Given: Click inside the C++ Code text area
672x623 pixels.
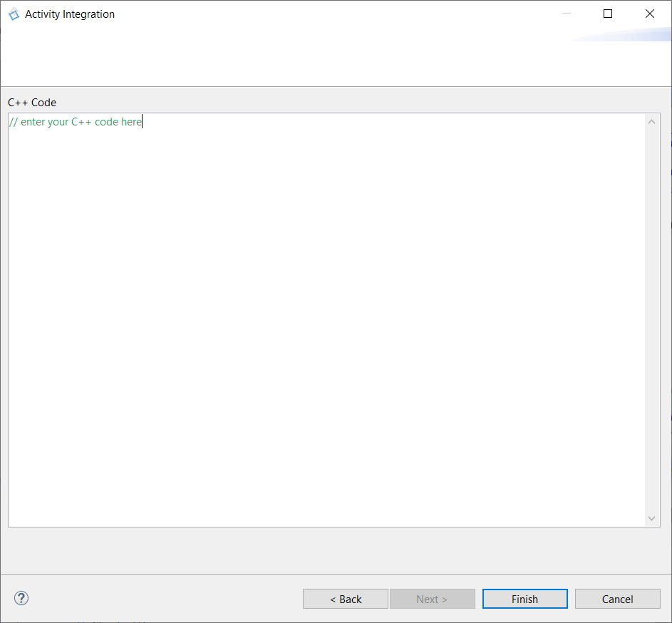Looking at the screenshot, I should [x=326, y=320].
